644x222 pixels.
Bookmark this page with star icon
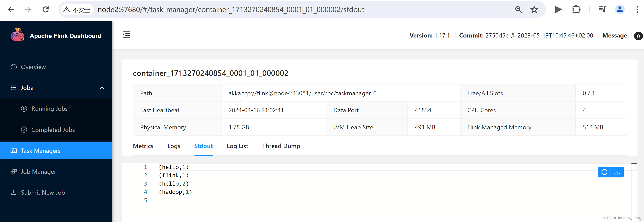pyautogui.click(x=534, y=10)
